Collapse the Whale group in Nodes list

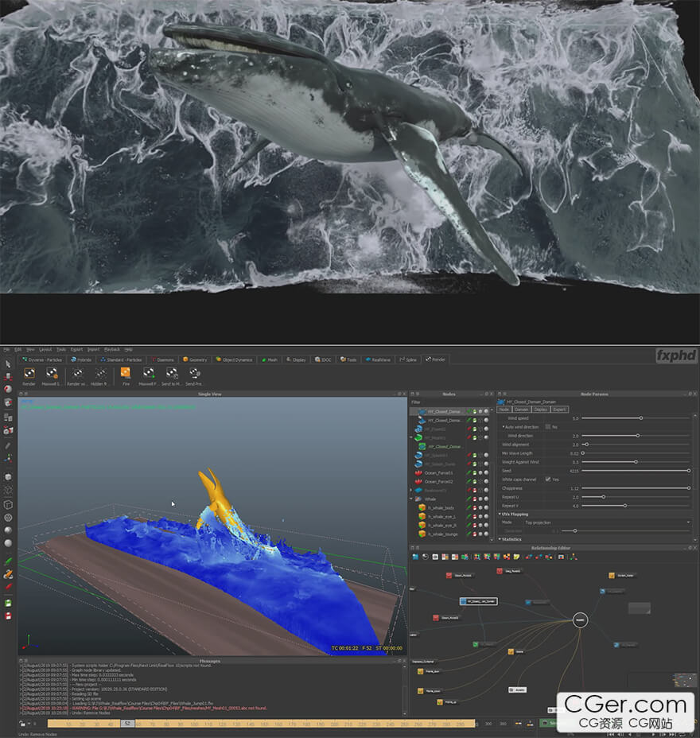(x=412, y=499)
